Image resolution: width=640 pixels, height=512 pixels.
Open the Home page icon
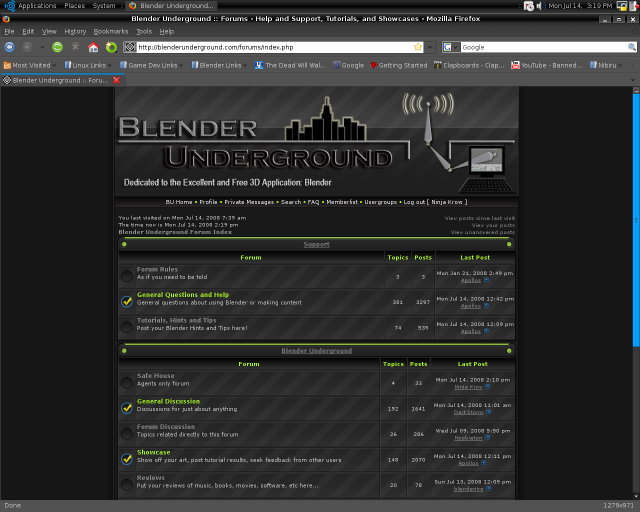pyautogui.click(x=93, y=47)
